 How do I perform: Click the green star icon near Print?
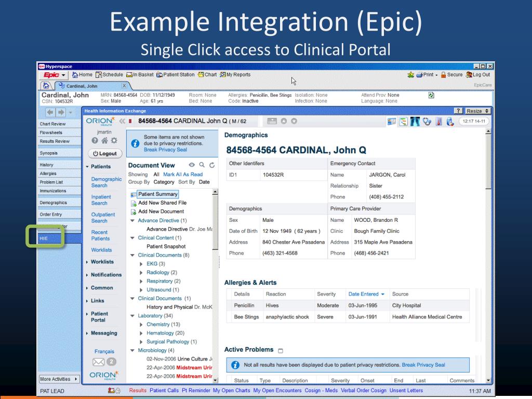pos(410,75)
